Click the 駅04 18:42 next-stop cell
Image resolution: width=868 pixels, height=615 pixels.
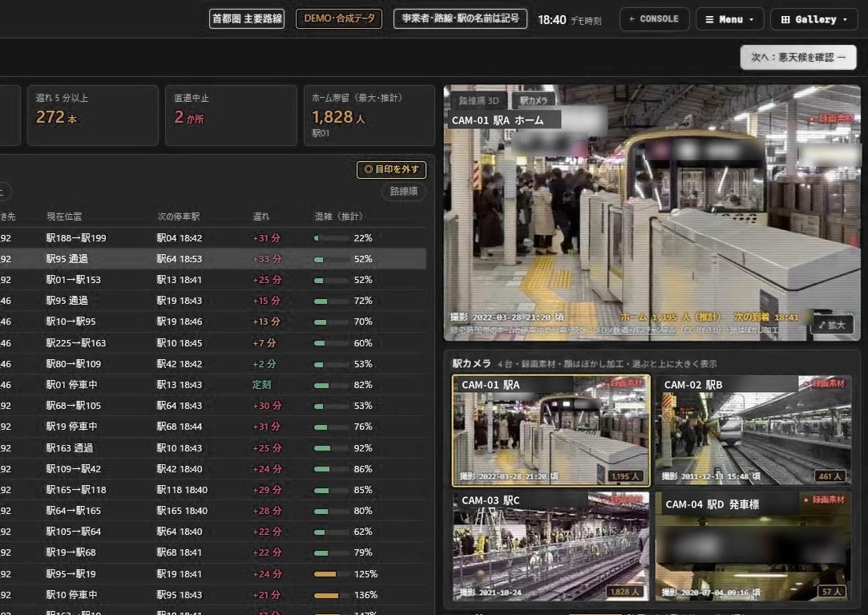(x=180, y=238)
